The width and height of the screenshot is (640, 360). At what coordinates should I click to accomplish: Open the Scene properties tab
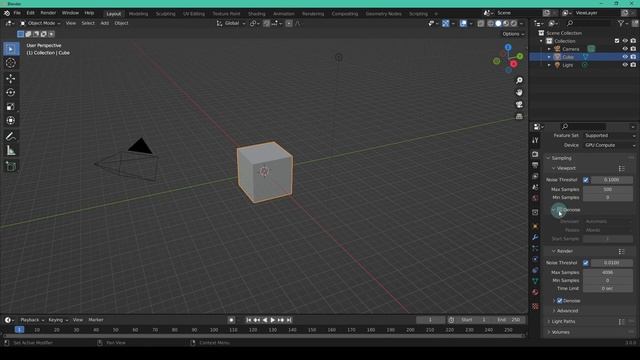tap(535, 187)
